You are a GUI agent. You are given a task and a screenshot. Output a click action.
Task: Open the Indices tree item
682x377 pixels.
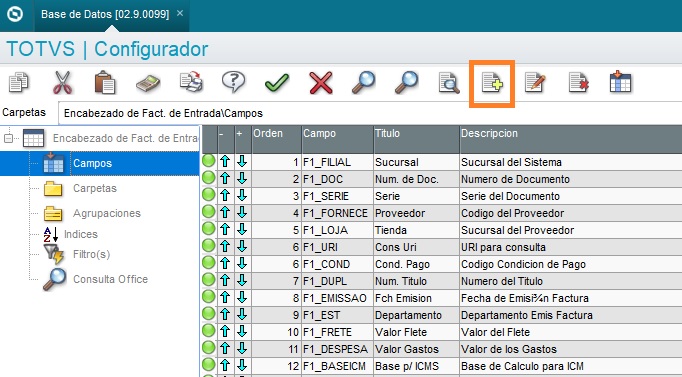click(x=81, y=234)
